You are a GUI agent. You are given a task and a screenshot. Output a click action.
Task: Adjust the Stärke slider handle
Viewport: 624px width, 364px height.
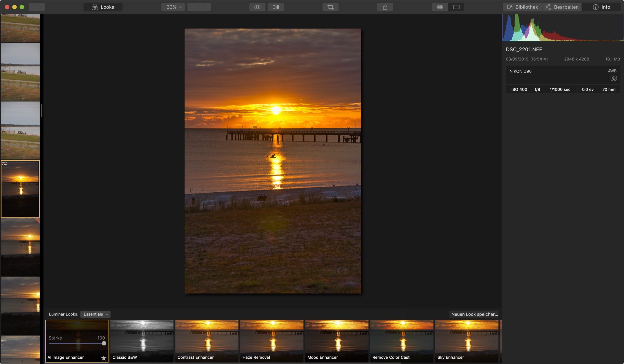tap(104, 343)
